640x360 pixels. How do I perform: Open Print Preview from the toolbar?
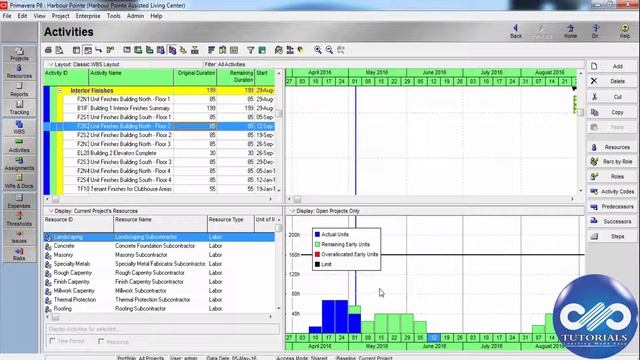pos(60,50)
